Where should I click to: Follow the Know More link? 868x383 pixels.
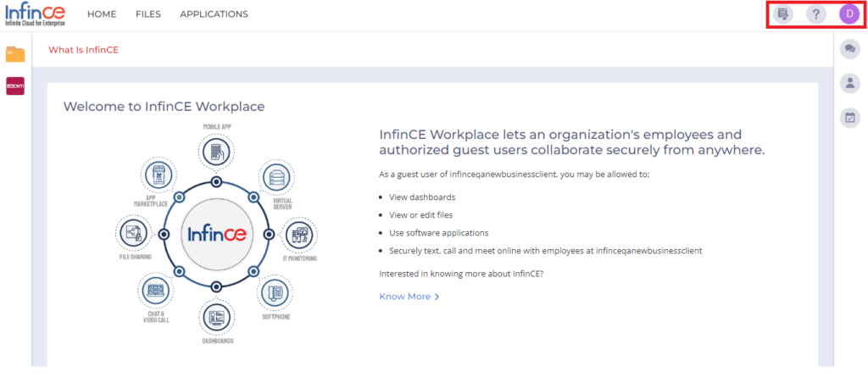(x=409, y=297)
